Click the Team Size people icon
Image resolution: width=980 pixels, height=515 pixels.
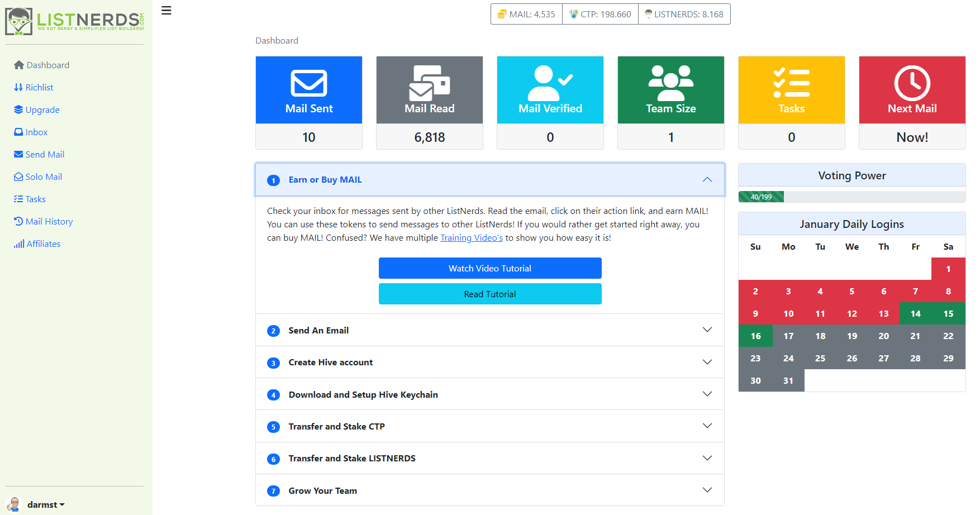(671, 83)
